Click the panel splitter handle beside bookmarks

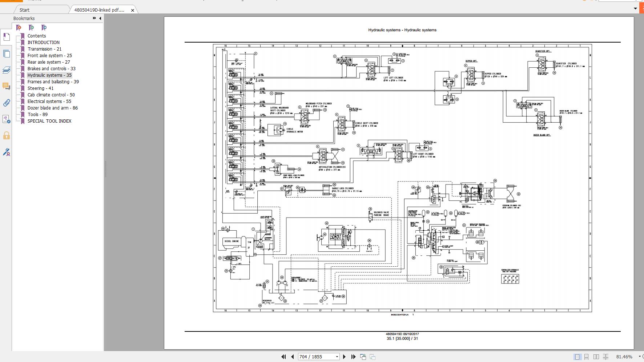(105, 169)
